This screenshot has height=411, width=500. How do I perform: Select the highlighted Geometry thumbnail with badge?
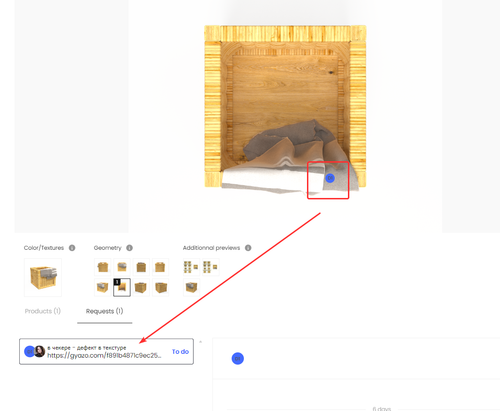click(x=122, y=287)
